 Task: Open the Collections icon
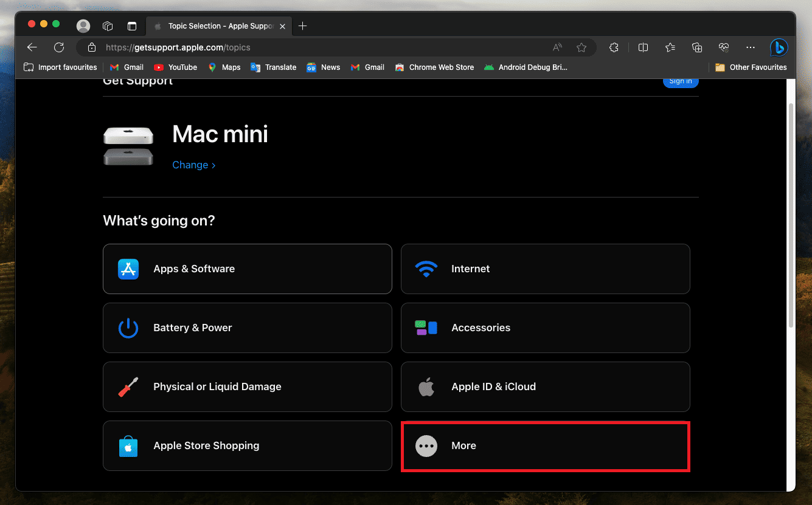tap(697, 47)
